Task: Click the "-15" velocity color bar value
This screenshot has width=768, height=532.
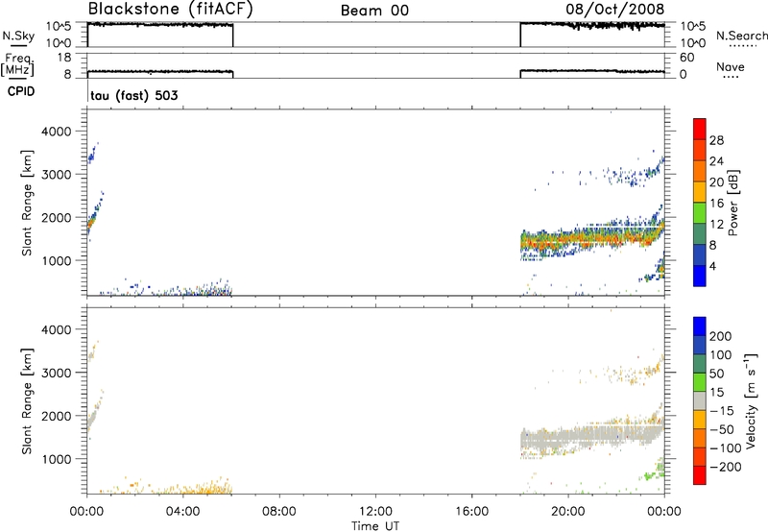Action: (x=722, y=410)
